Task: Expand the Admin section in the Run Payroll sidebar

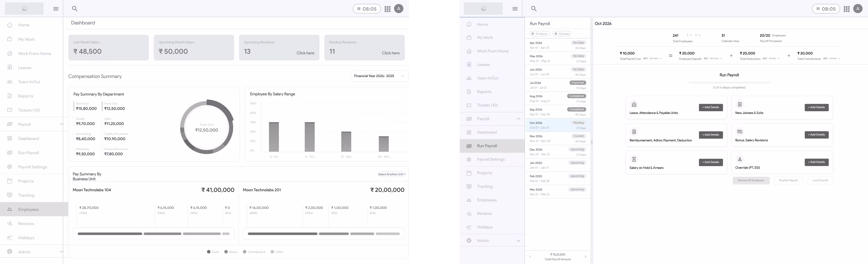Action: 518,241
